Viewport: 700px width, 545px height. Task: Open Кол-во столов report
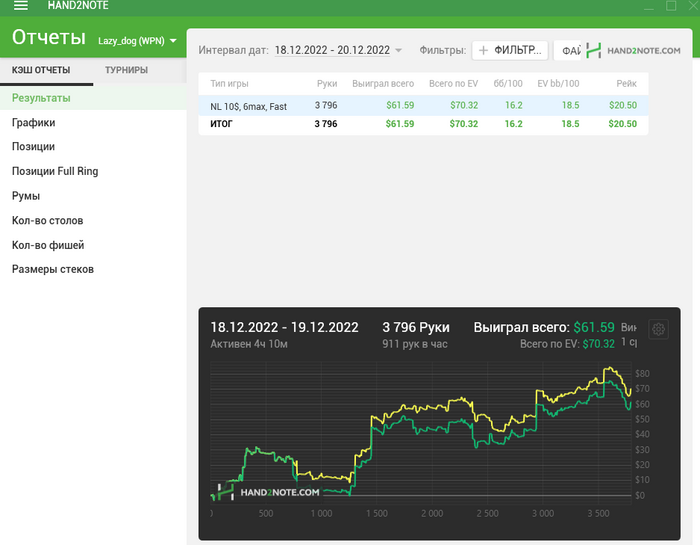pos(93,220)
